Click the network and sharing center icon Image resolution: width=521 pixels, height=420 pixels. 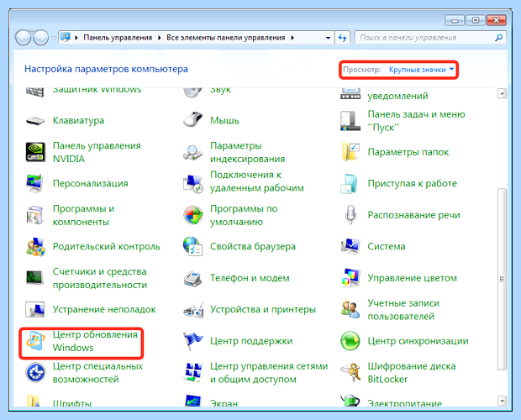pos(193,372)
